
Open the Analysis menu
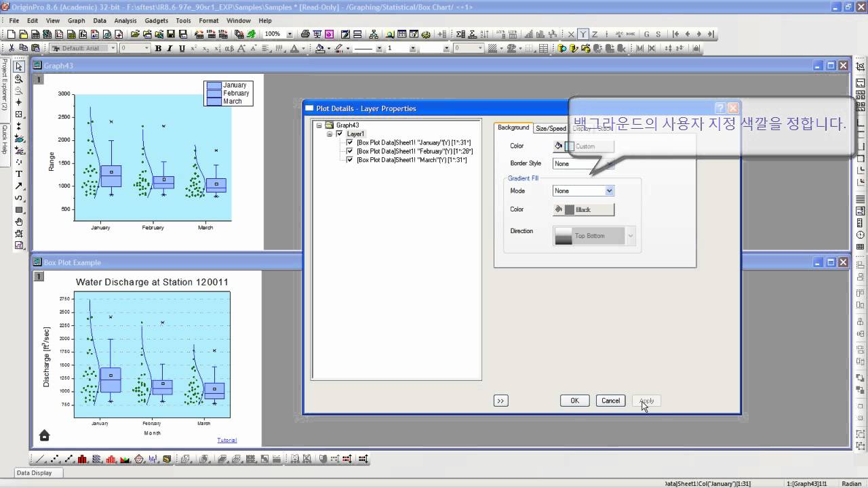[x=125, y=21]
